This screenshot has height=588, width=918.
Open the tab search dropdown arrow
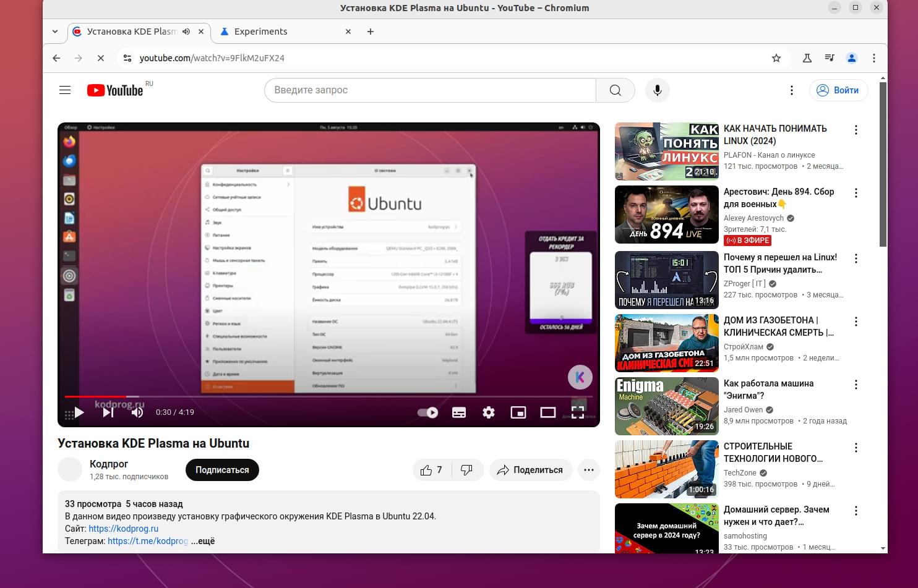(x=55, y=32)
